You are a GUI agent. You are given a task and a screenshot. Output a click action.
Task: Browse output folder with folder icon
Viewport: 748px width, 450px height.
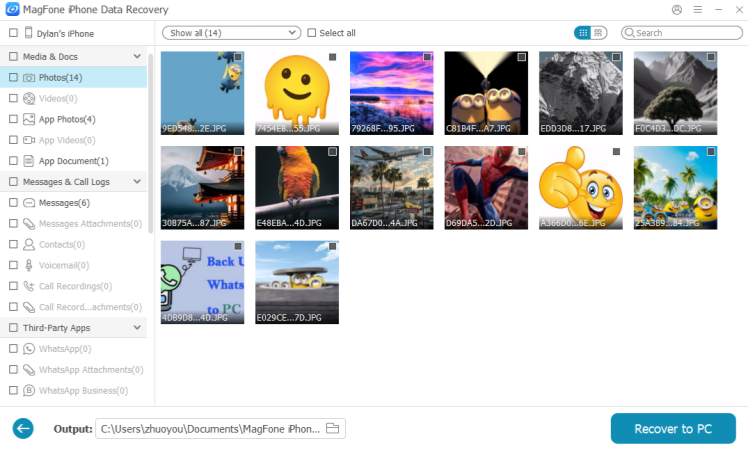tap(332, 429)
